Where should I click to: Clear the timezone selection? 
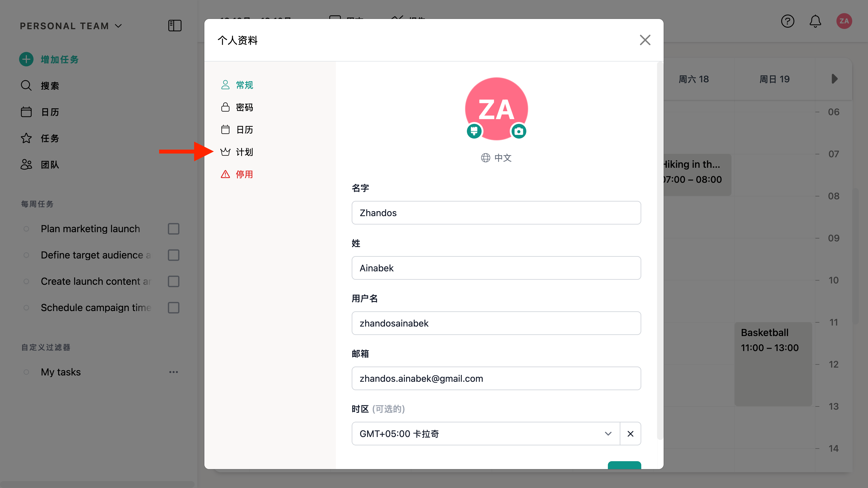coord(630,433)
